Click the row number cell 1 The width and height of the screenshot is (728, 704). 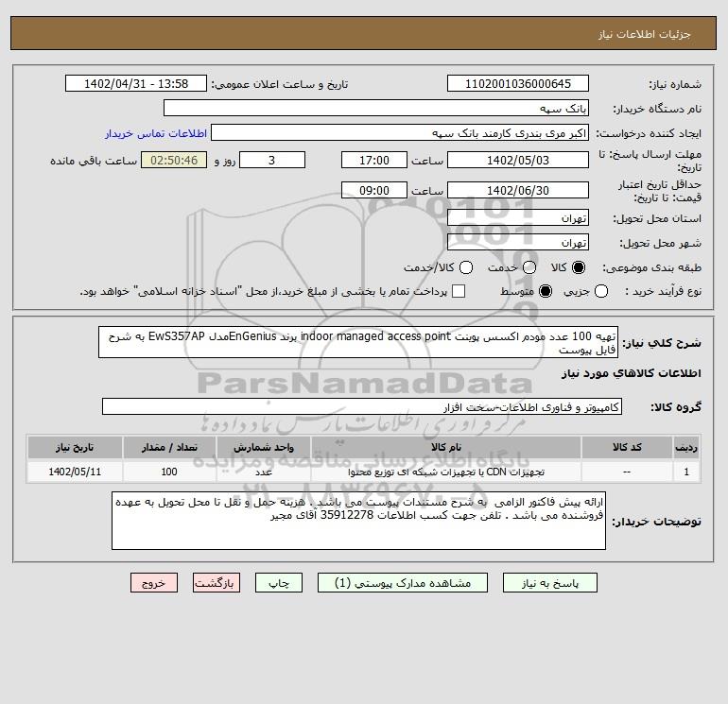point(686,472)
